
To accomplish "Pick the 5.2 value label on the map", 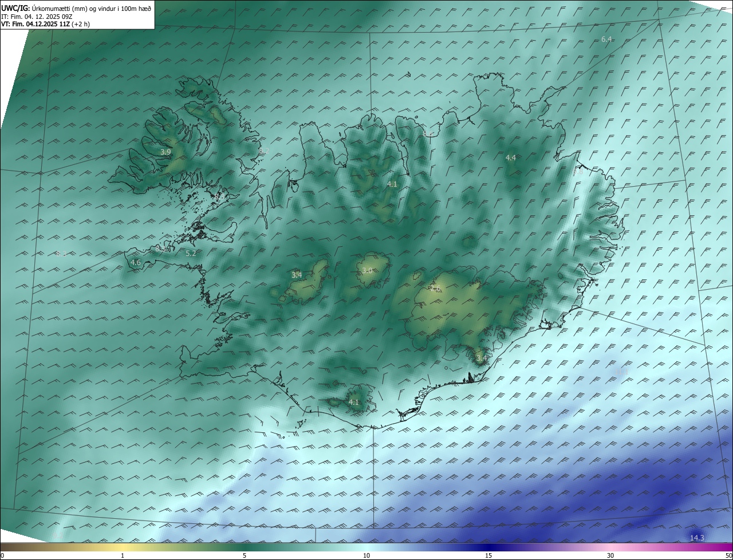I will [191, 253].
